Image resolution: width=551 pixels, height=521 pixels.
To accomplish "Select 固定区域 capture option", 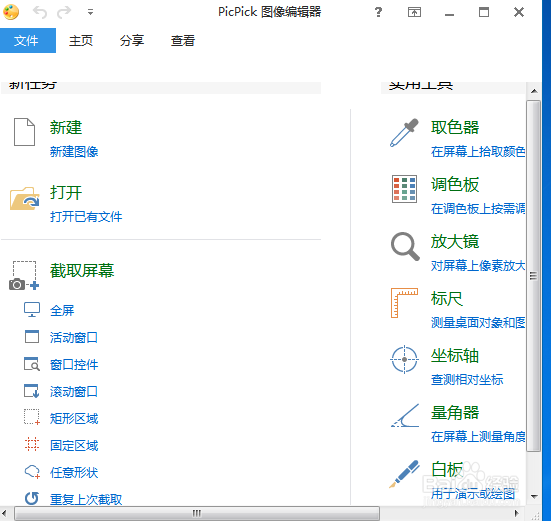I will [74, 445].
